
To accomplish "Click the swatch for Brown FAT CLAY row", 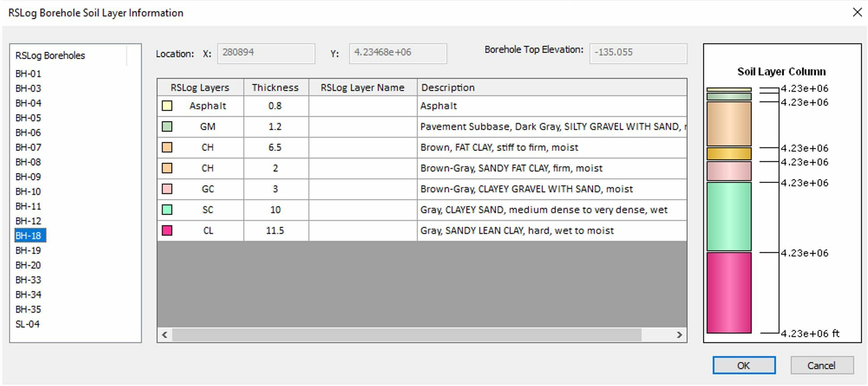I will tap(167, 147).
